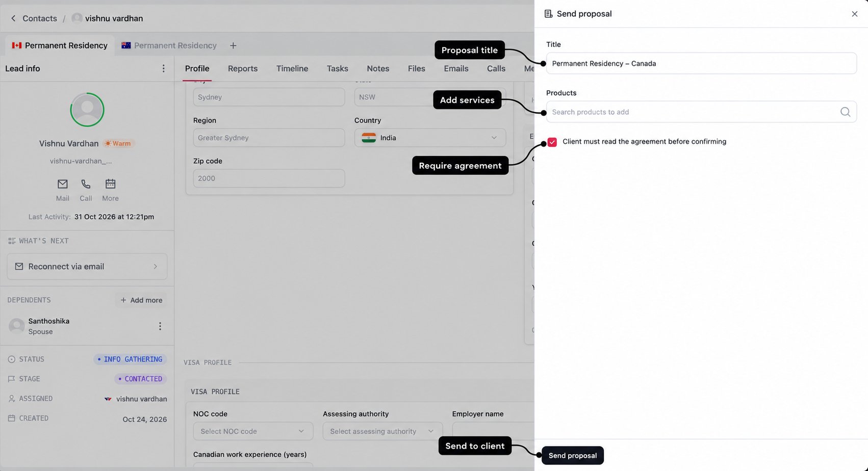This screenshot has height=471, width=868.
Task: Open the Emails tab
Action: coord(456,68)
